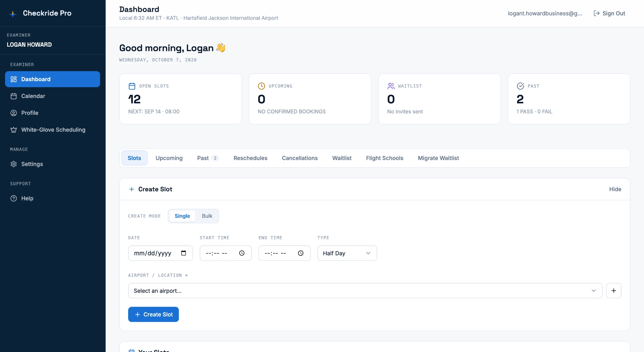Click the plus icon beside Create Slot heading
This screenshot has height=352, width=644.
131,189
